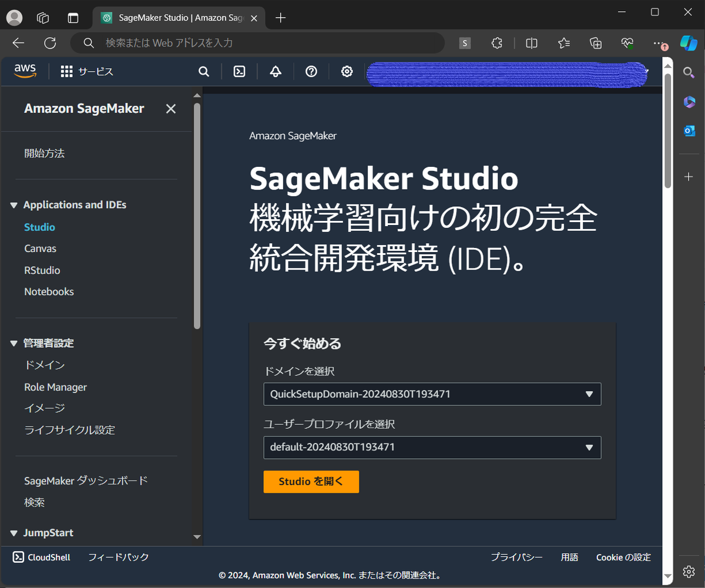
Task: Click the サービス menu label
Action: pos(96,72)
